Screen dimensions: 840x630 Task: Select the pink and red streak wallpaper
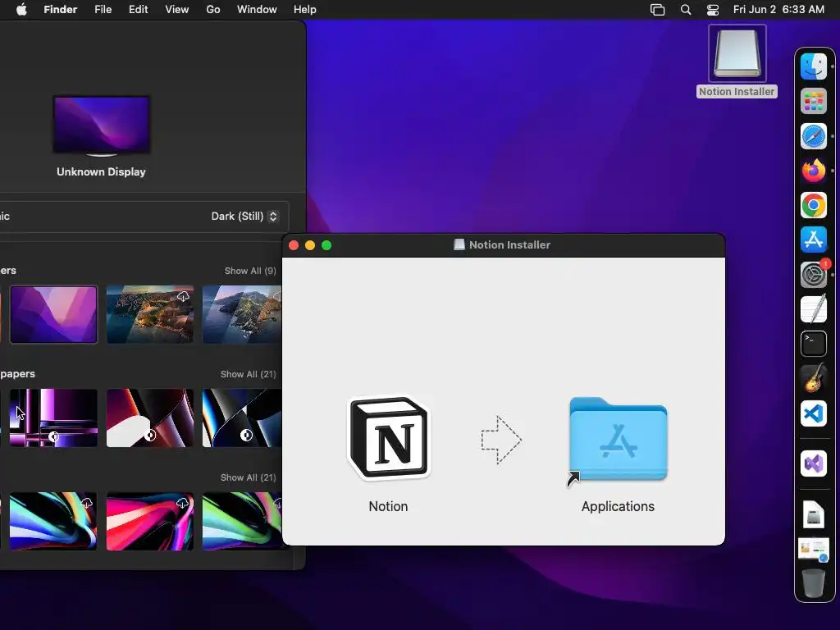click(x=150, y=521)
